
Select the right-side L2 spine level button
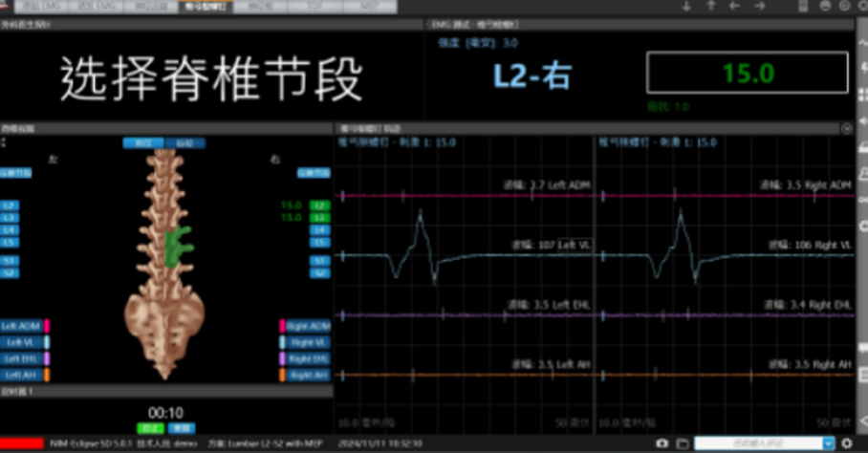click(320, 205)
